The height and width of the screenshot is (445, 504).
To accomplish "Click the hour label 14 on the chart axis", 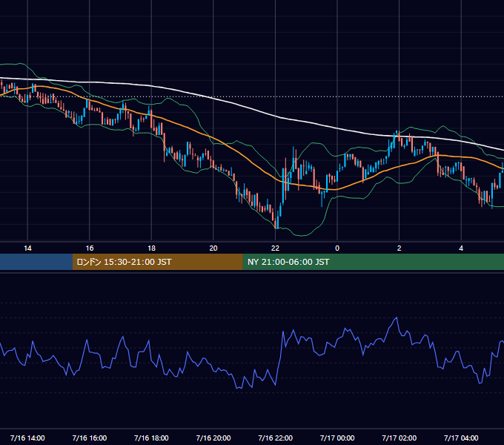I will [27, 248].
